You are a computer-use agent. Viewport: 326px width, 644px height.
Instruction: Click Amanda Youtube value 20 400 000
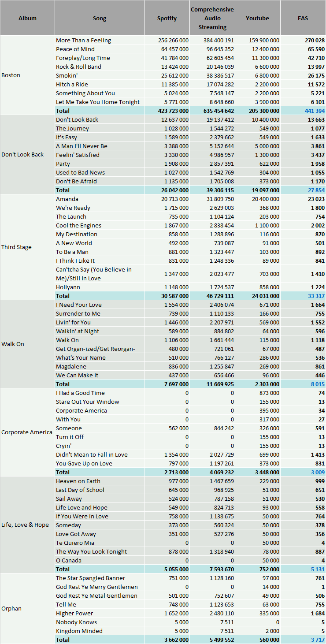click(x=258, y=199)
